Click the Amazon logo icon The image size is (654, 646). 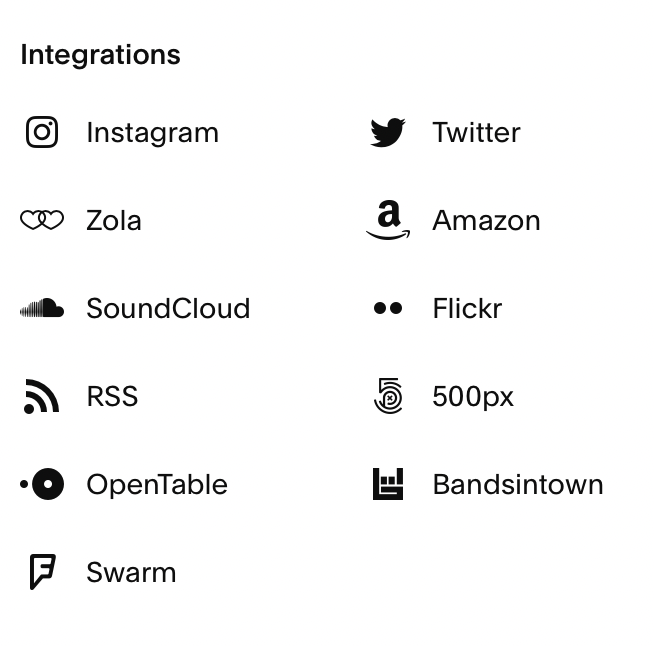coord(388,220)
